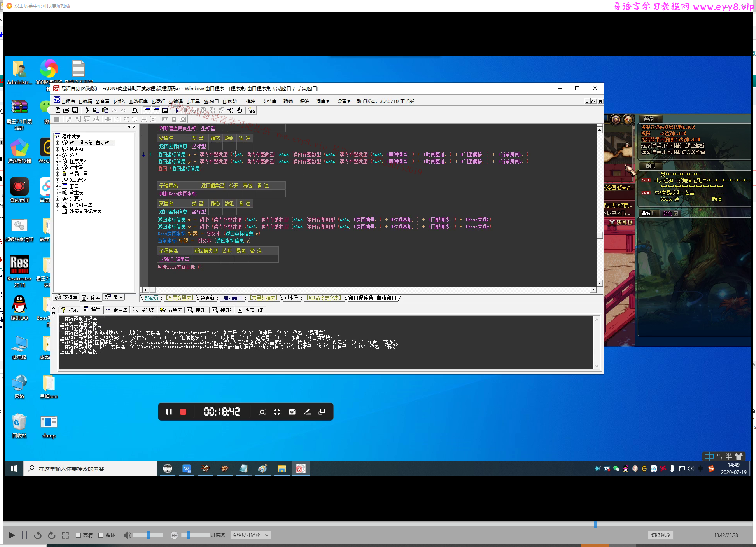Expand the Dll命令 tree node
Viewport: 756px width, 547px height.
point(58,180)
